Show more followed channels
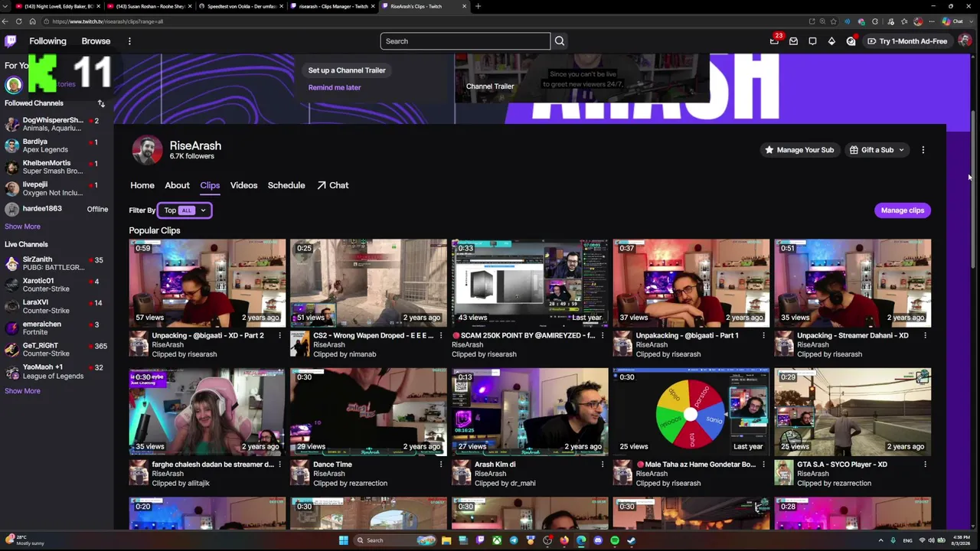 click(22, 227)
